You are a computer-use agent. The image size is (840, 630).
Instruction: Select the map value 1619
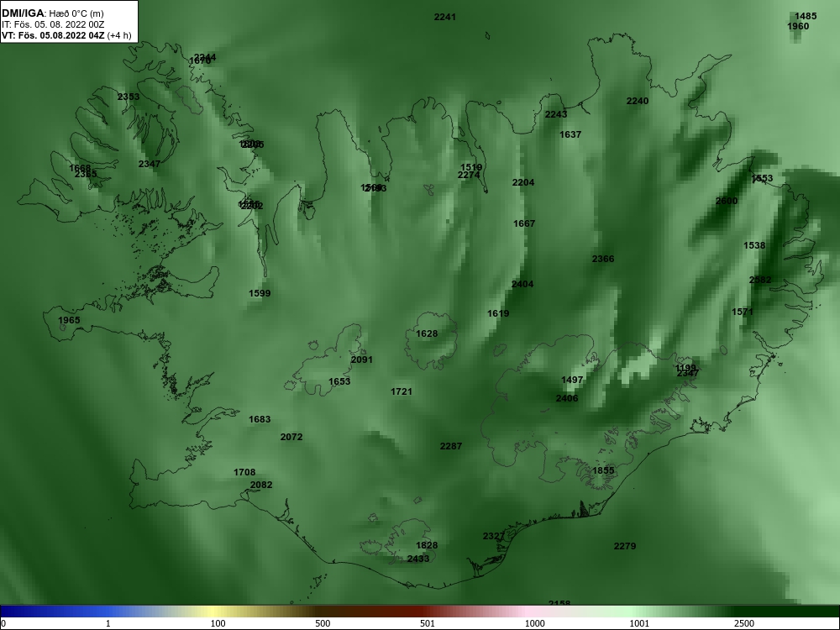click(497, 313)
